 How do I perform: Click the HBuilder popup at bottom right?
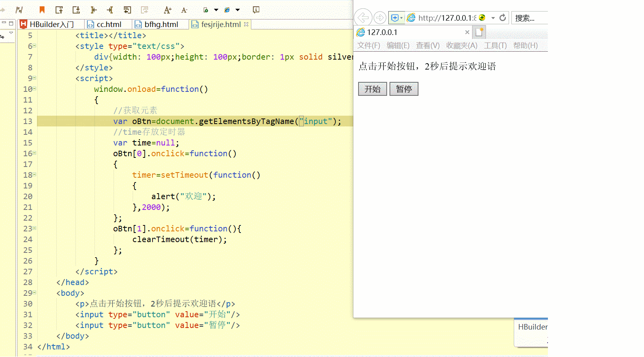click(x=531, y=333)
